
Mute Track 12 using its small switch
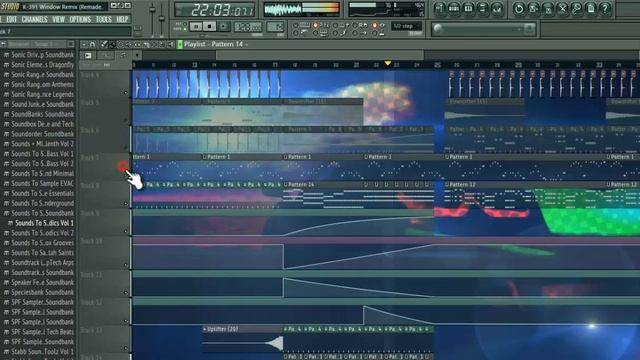[126, 320]
